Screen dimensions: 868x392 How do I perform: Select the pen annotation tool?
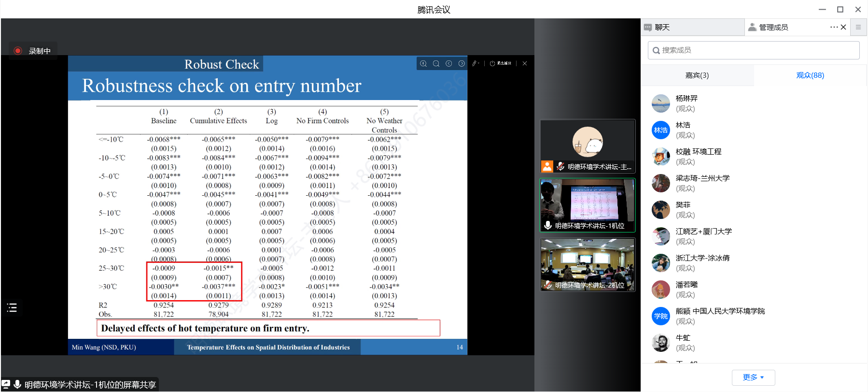pos(474,63)
